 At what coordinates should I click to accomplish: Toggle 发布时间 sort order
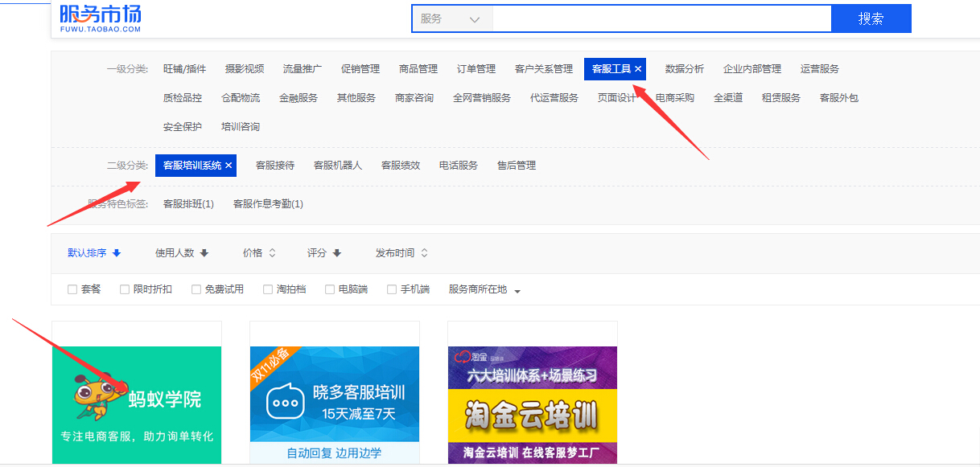tap(424, 253)
